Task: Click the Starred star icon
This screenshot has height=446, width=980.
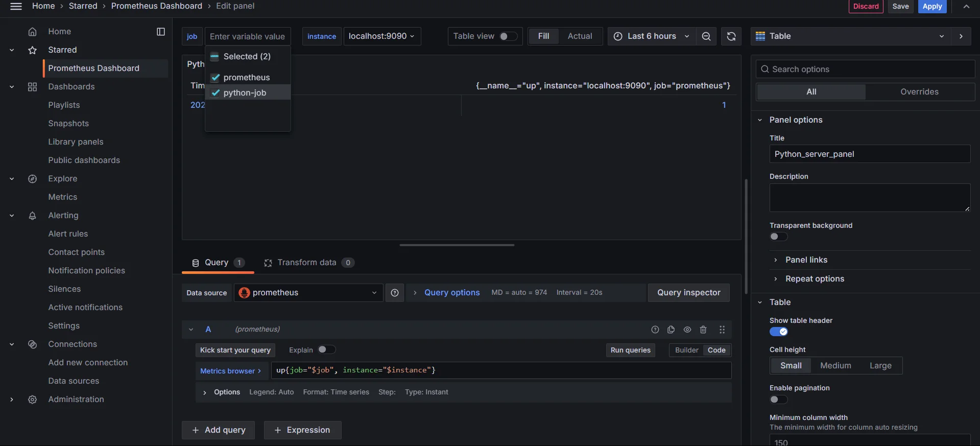Action: 32,50
